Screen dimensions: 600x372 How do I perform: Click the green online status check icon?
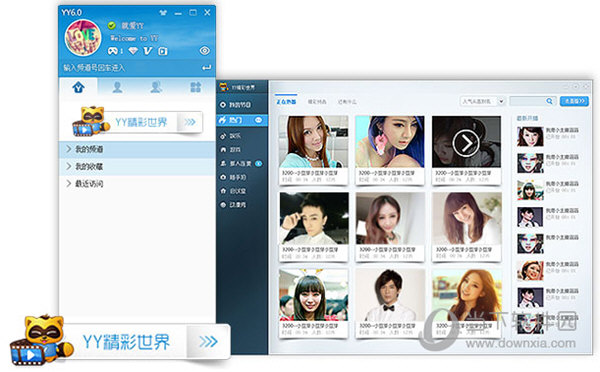click(x=112, y=25)
